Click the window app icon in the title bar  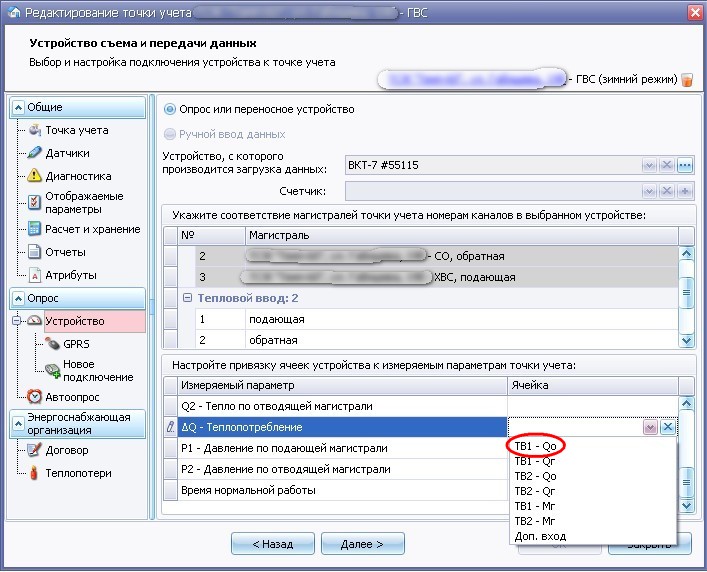click(x=14, y=12)
